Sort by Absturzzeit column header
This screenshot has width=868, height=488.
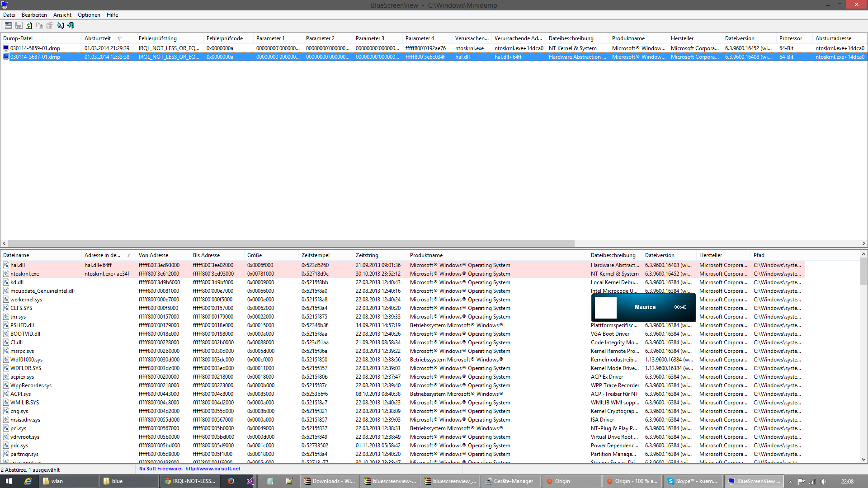98,38
